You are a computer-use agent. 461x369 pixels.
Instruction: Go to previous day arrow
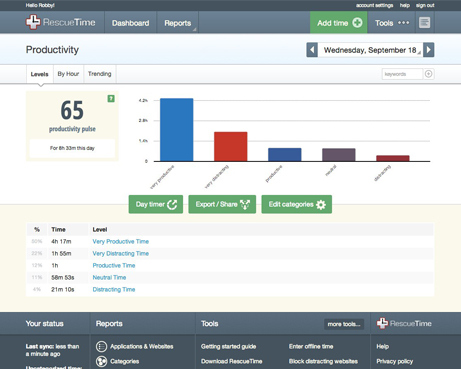click(312, 50)
